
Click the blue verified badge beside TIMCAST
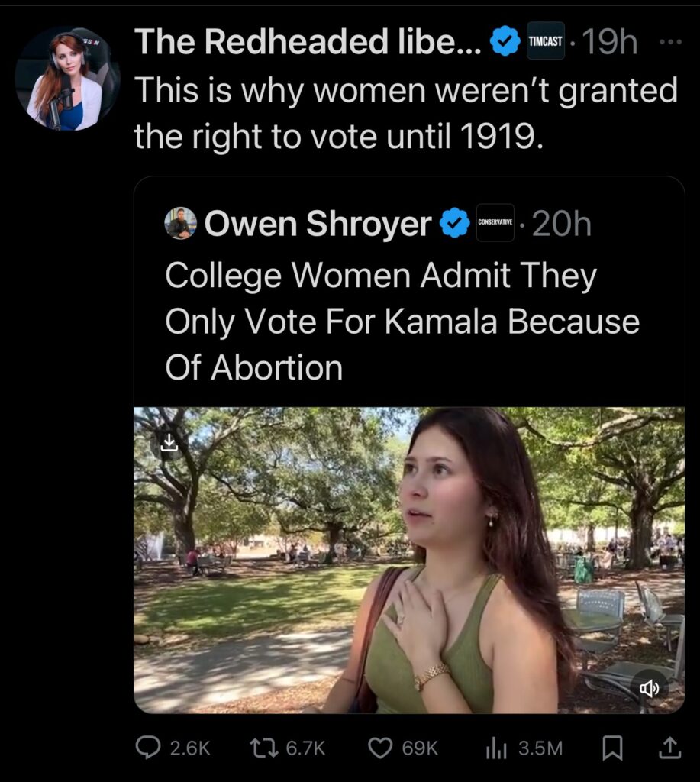505,42
